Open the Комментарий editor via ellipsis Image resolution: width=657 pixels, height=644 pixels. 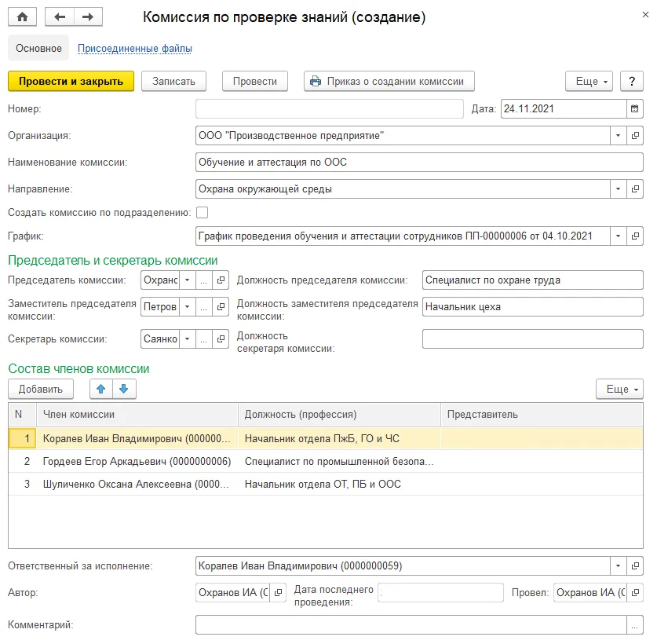[635, 625]
